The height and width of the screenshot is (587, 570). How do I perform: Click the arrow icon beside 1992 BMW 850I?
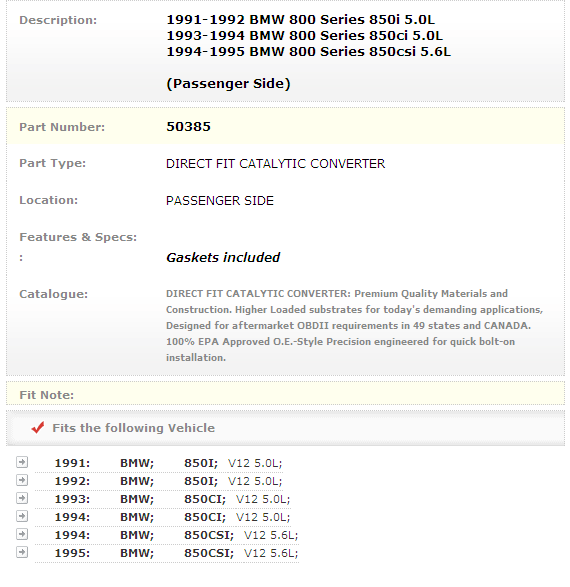coord(22,480)
